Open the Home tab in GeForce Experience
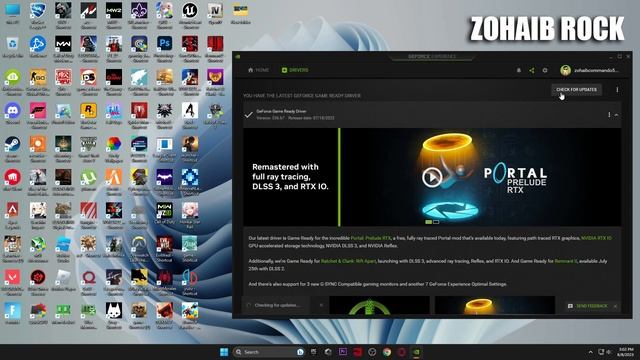This screenshot has width=640, height=360. (258, 70)
